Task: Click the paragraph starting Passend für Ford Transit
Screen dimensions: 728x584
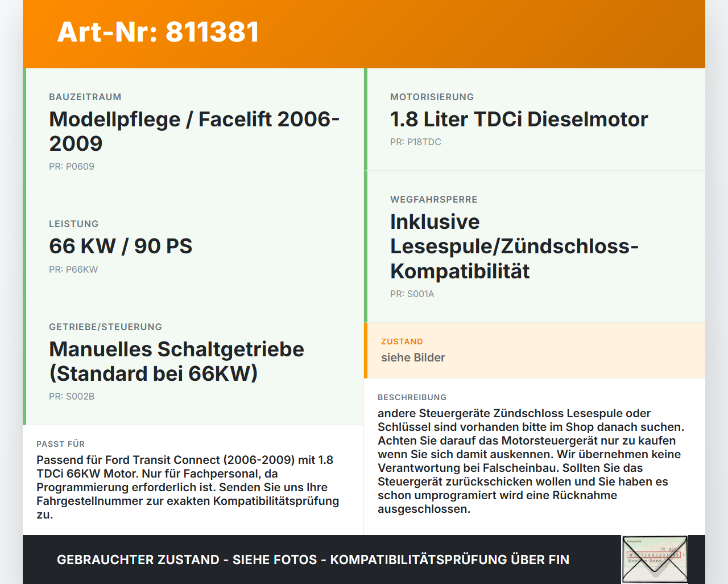Action: pyautogui.click(x=188, y=487)
